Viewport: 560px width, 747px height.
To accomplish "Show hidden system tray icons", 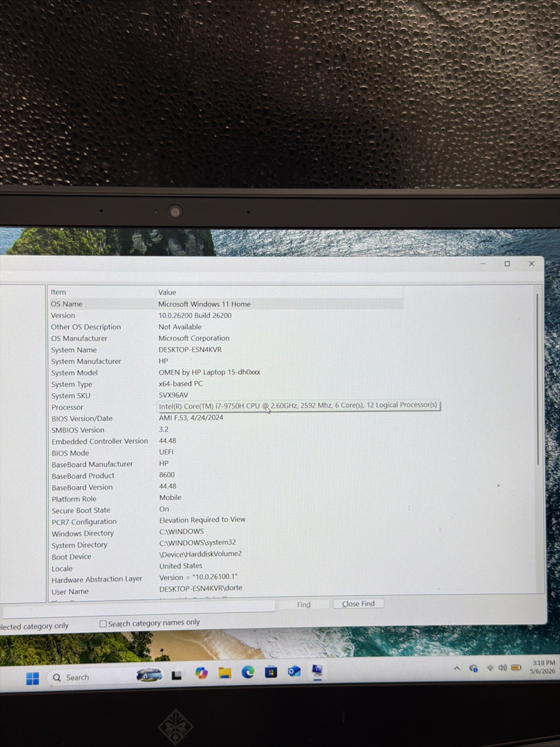I will (x=457, y=669).
